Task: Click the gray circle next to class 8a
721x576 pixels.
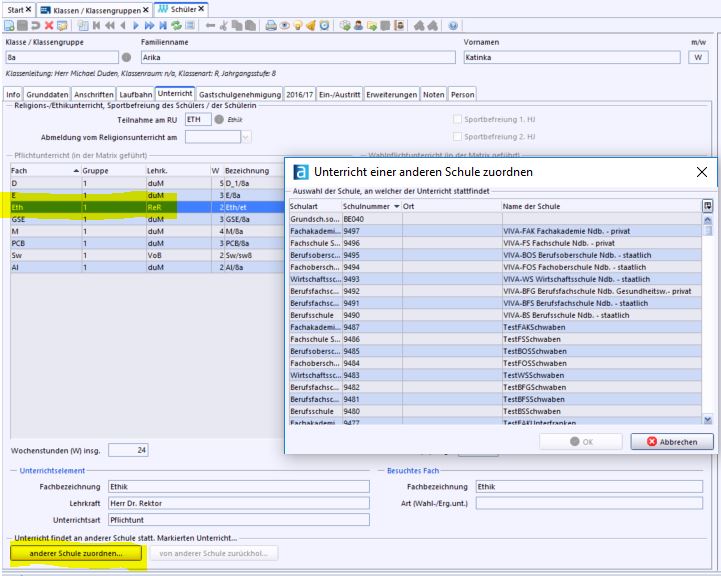Action: [x=126, y=57]
